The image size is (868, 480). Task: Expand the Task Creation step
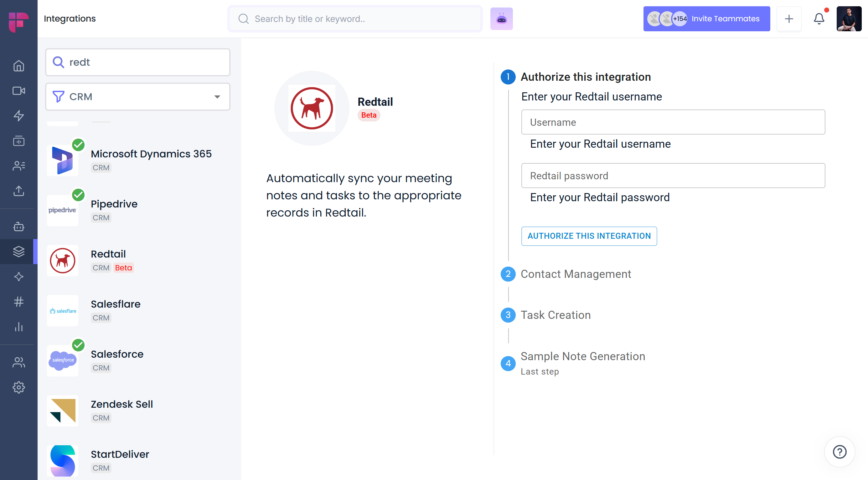(x=555, y=315)
